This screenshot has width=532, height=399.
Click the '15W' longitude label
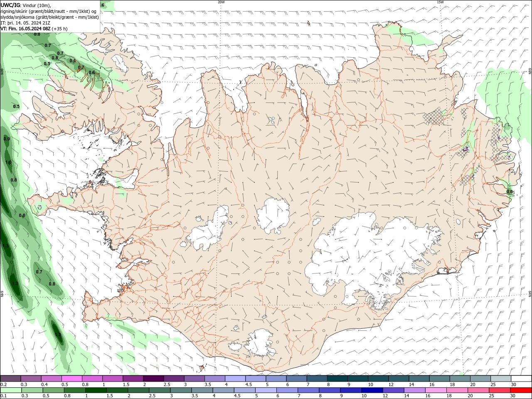coord(440,2)
